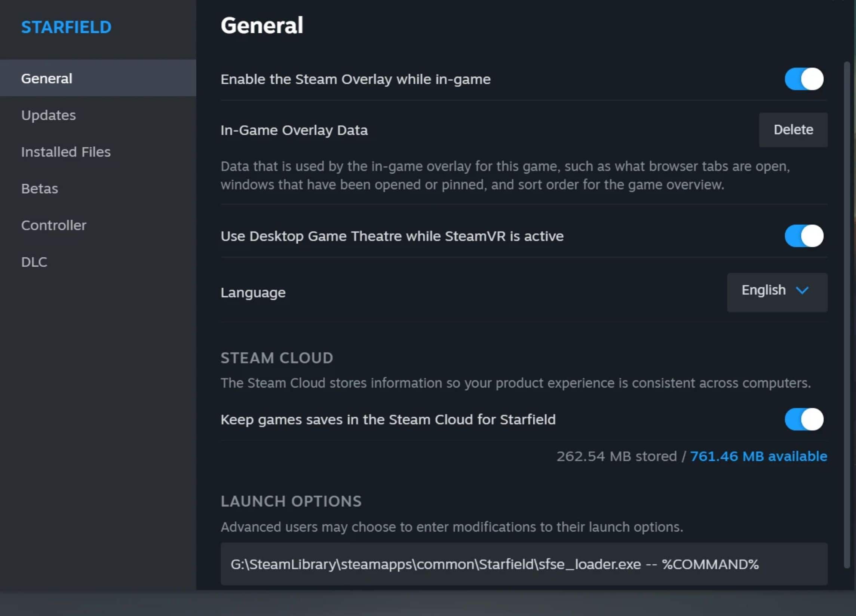Open Controller settings in sidebar

(x=53, y=225)
